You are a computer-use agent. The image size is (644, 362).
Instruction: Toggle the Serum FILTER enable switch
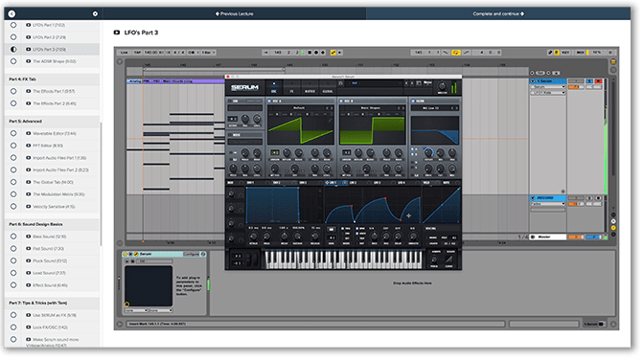pyautogui.click(x=413, y=101)
